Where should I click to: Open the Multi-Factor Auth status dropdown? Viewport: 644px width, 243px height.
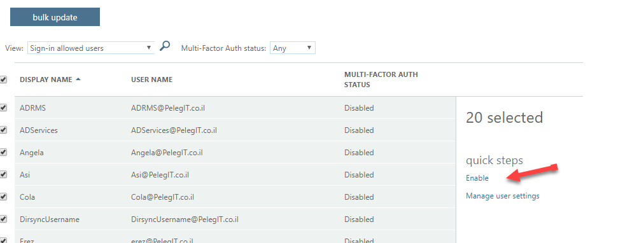click(293, 48)
